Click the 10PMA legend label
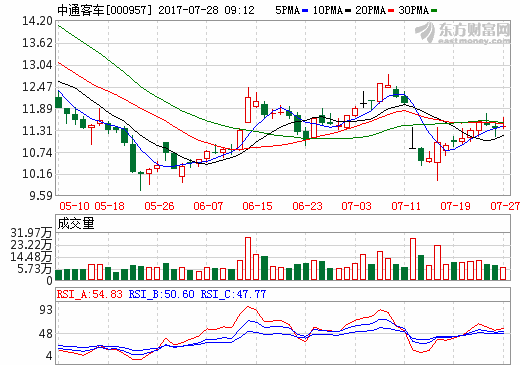Screen dimensions: 520x365 click(x=328, y=10)
